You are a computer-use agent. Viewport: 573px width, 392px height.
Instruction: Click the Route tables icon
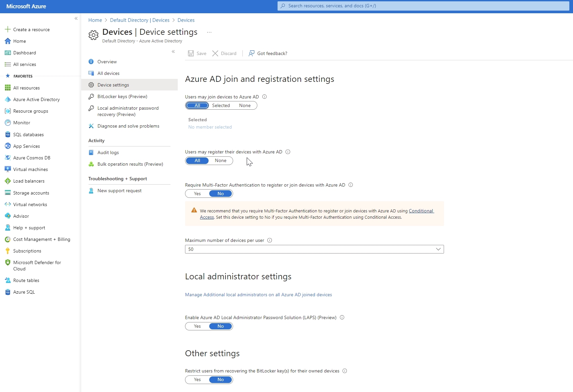(8, 280)
